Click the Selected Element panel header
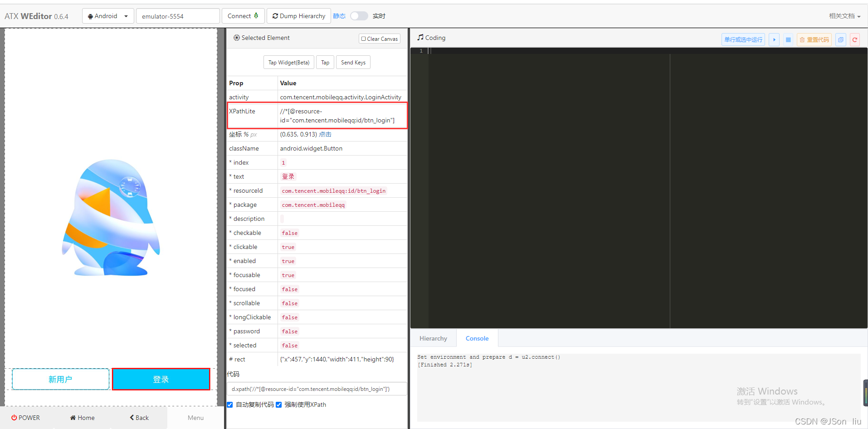Image resolution: width=868 pixels, height=429 pixels. click(262, 38)
